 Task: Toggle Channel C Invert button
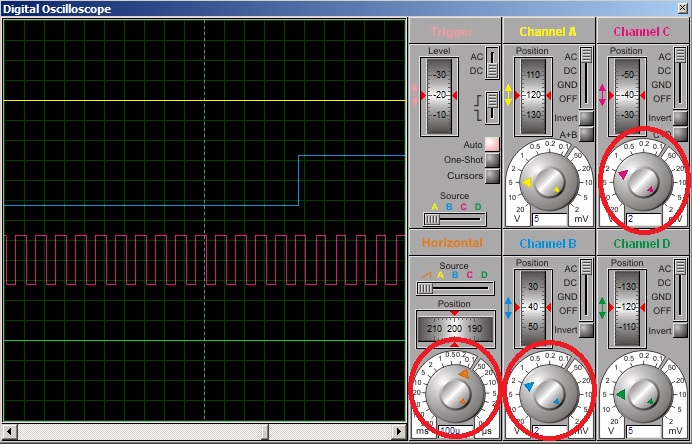[x=680, y=118]
